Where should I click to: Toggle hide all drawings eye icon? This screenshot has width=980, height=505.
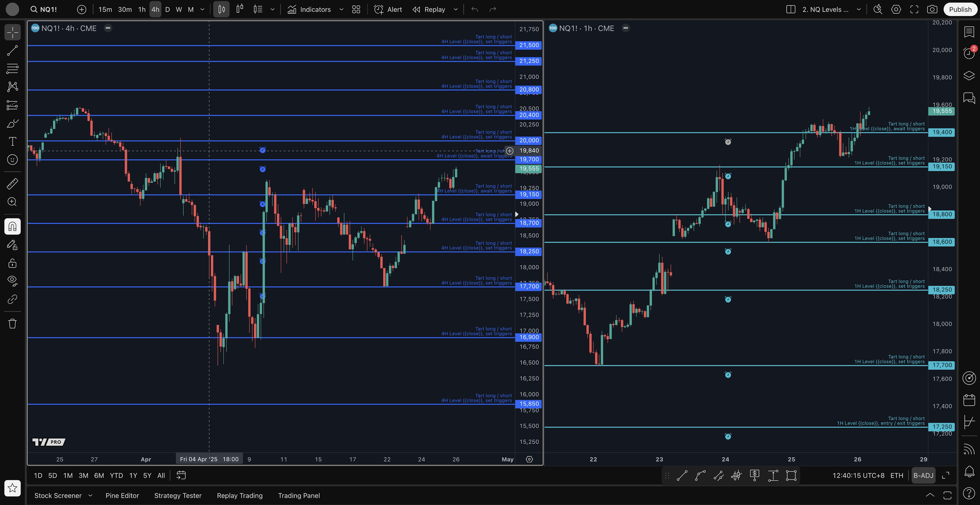click(x=12, y=281)
